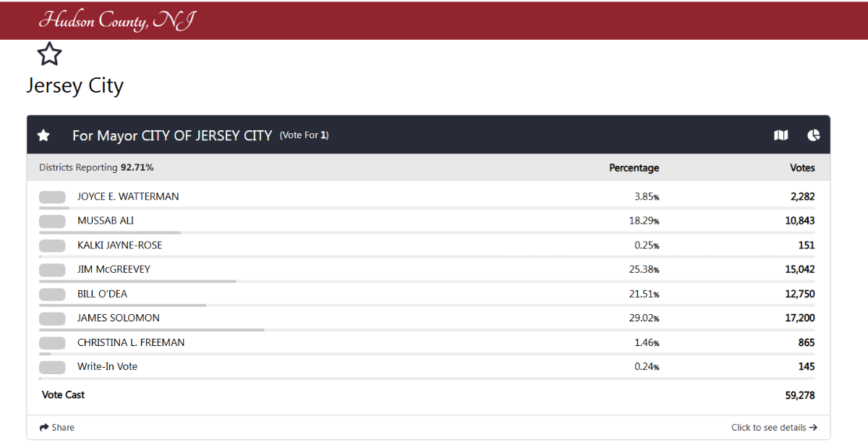The height and width of the screenshot is (448, 868).
Task: Click the For Mayor CITY OF JERSEY CITY title
Action: 172,135
